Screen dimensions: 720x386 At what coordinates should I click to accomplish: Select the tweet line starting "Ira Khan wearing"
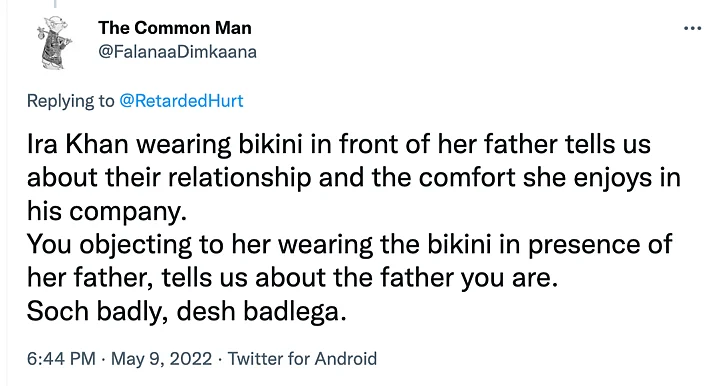pos(338,144)
